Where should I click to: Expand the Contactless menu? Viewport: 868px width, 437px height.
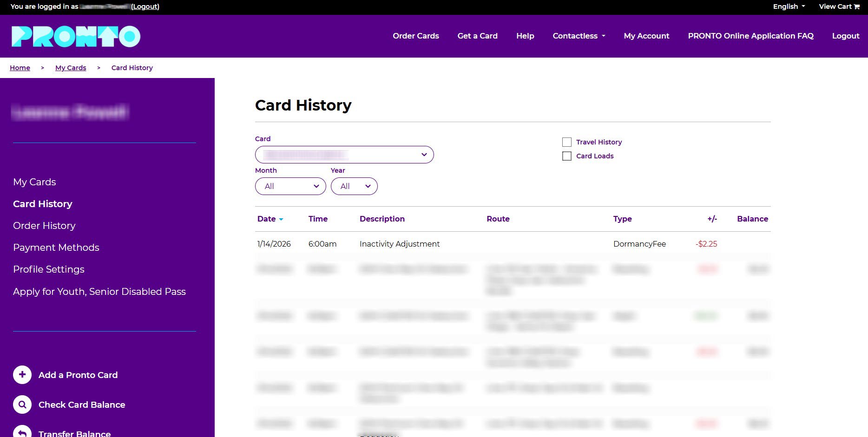click(578, 36)
